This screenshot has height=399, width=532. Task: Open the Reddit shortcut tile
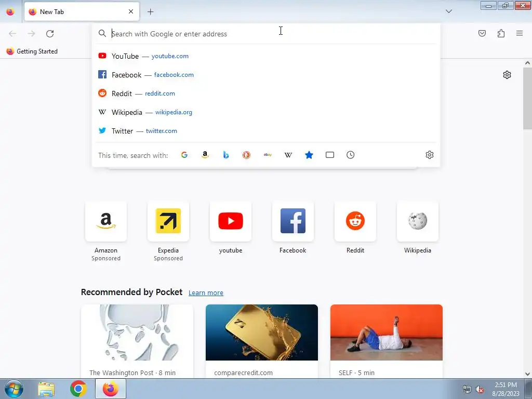tap(355, 221)
